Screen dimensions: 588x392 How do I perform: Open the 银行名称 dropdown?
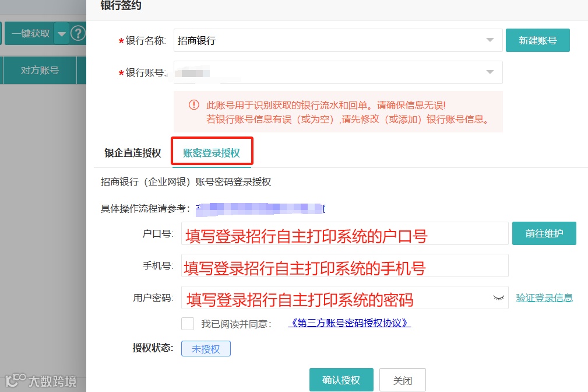pyautogui.click(x=338, y=40)
